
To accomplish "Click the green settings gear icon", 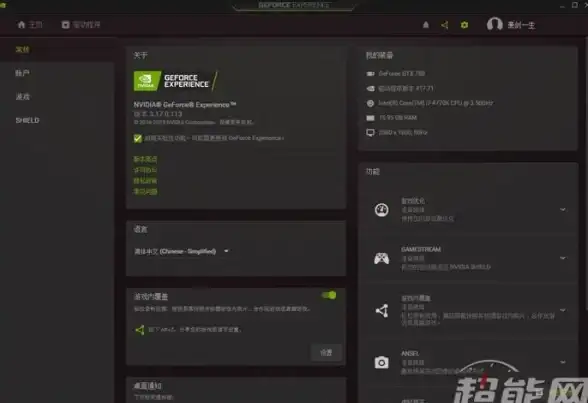I will 464,25.
